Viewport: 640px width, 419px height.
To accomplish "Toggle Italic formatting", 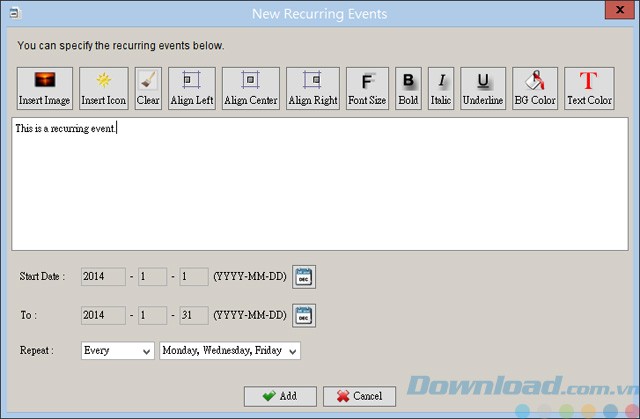I will (441, 88).
